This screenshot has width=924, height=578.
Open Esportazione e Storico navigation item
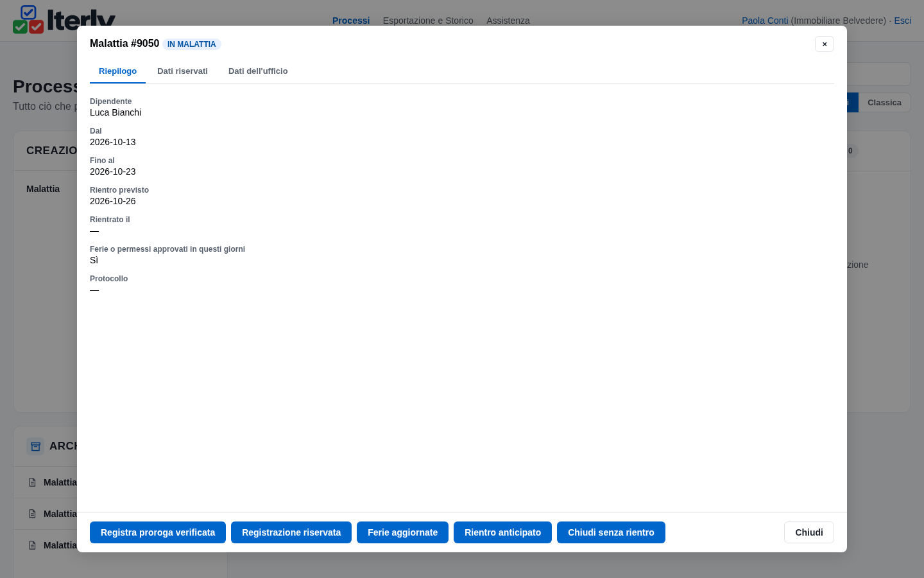point(428,21)
